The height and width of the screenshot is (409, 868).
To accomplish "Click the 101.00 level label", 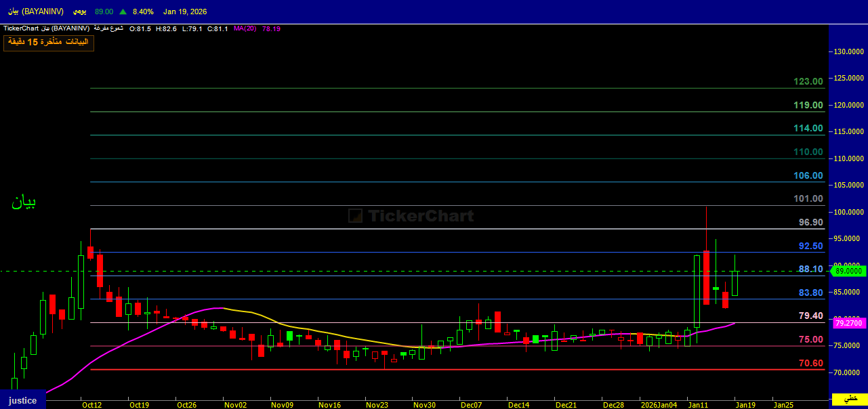I will (808, 199).
